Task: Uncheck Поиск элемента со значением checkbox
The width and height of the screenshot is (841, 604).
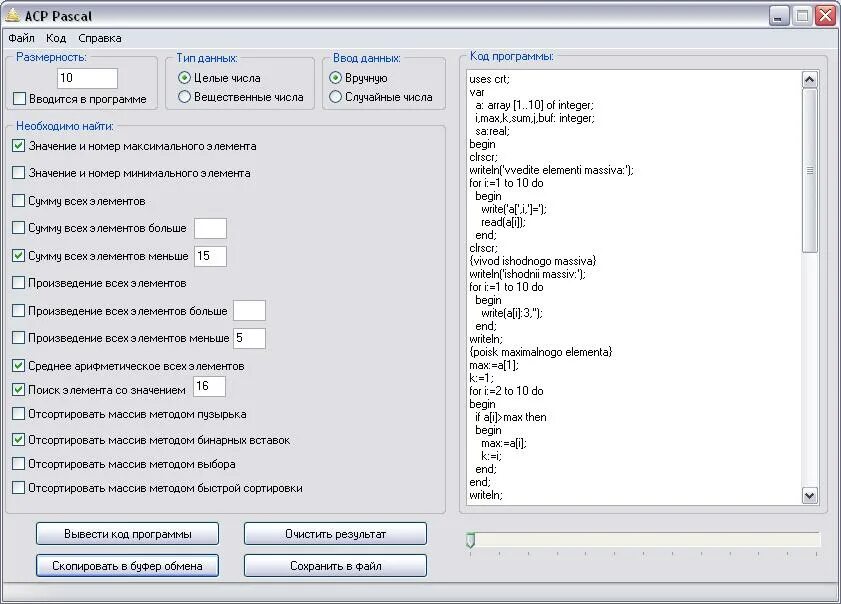Action: pos(18,390)
